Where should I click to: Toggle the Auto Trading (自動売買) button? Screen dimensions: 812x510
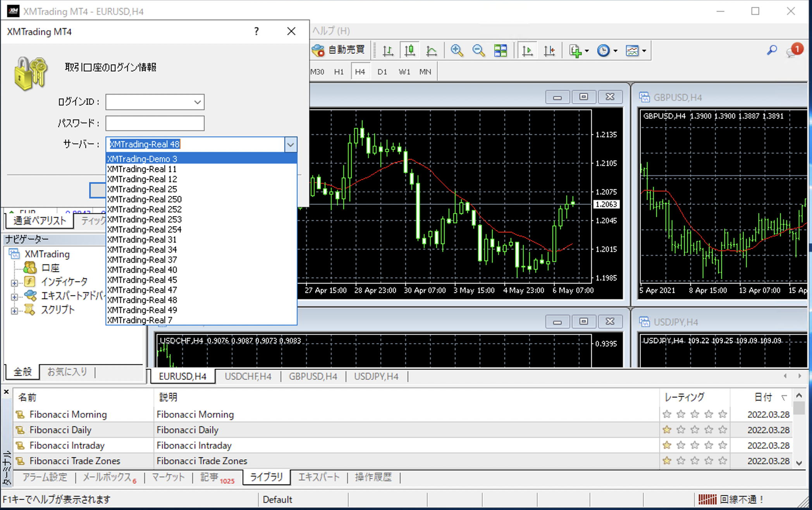coord(338,50)
